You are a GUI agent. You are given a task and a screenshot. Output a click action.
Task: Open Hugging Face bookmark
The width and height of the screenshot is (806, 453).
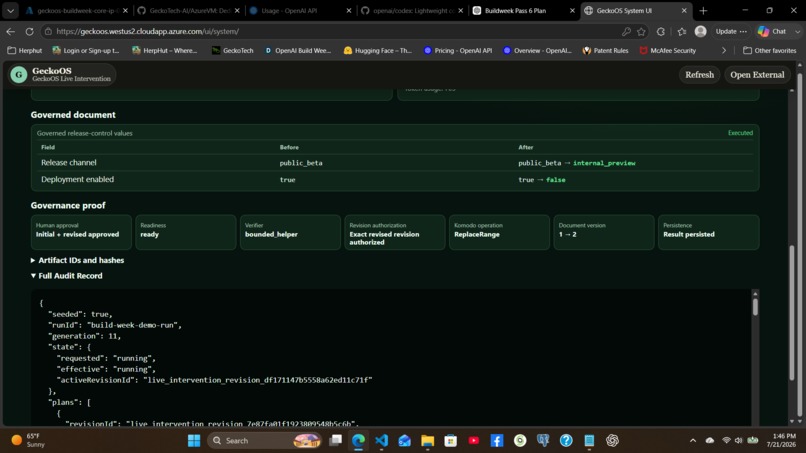click(x=378, y=50)
